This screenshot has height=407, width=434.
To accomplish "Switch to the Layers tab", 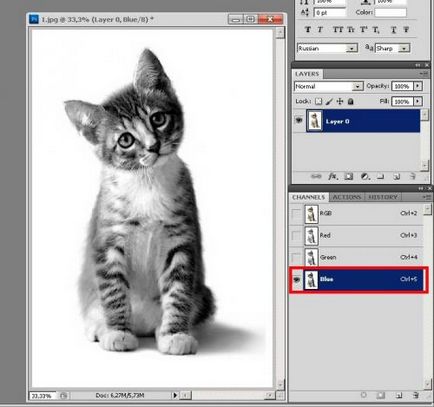I will tap(307, 74).
